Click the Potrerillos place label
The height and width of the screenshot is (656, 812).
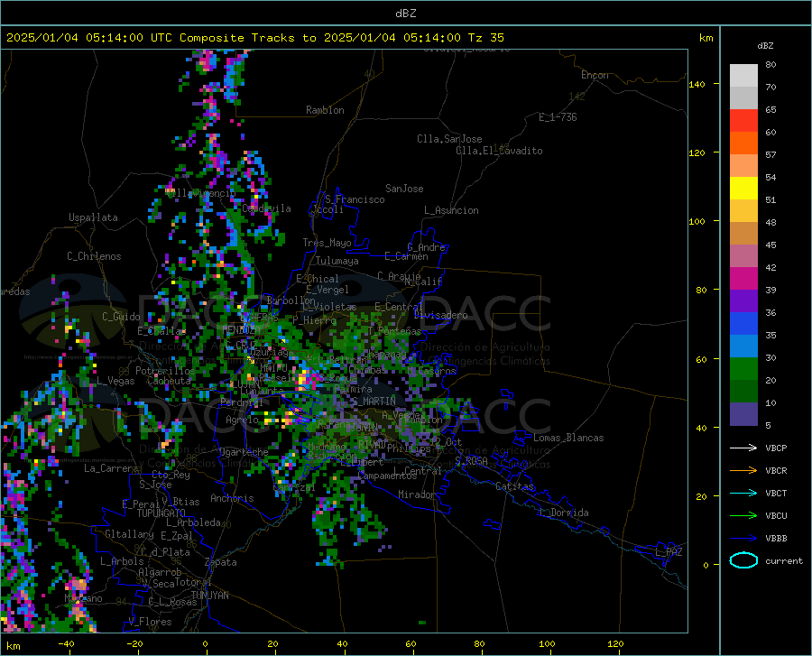click(165, 371)
